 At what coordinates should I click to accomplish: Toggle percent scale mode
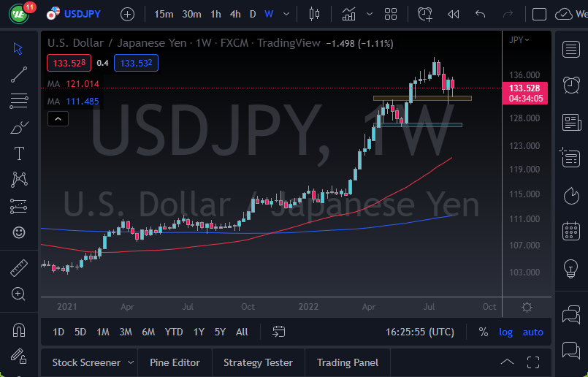click(x=484, y=332)
